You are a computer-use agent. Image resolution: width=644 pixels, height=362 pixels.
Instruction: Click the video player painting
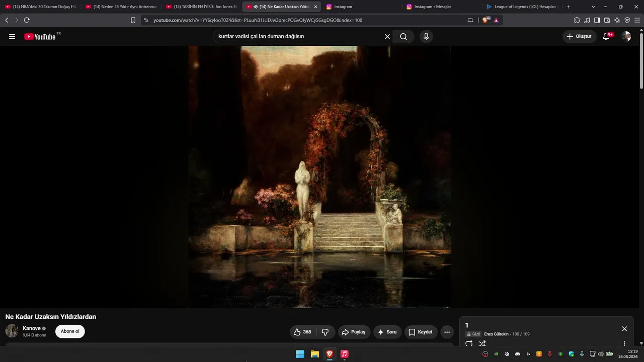pyautogui.click(x=319, y=176)
